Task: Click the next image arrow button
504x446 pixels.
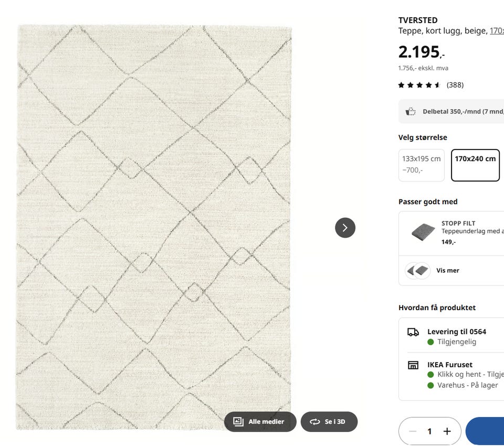Action: (345, 228)
